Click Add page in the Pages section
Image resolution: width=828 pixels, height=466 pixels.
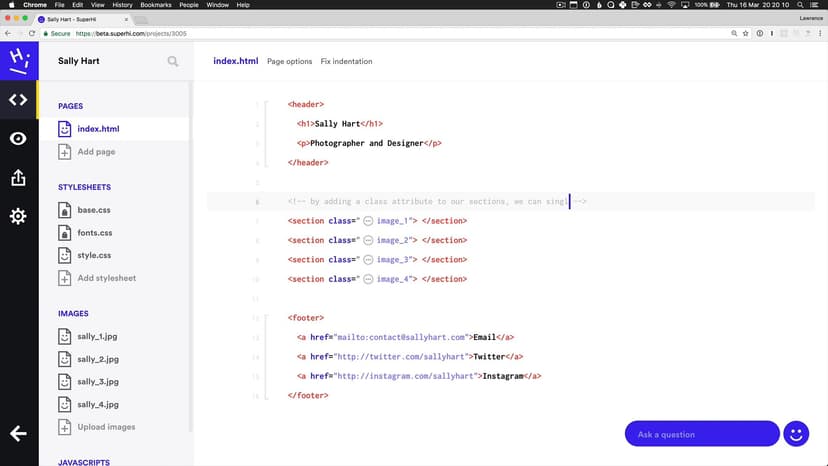[x=96, y=152]
